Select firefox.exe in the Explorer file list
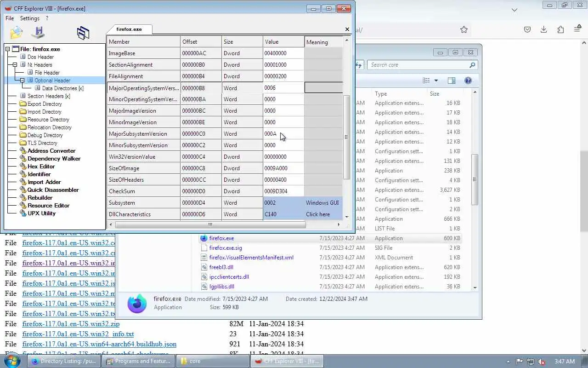This screenshot has width=588, height=368. 221,238
